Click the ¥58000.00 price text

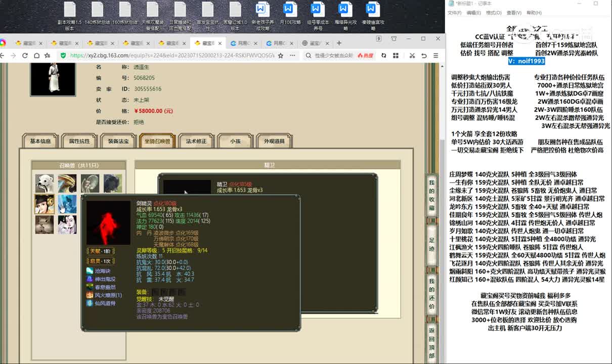click(153, 111)
